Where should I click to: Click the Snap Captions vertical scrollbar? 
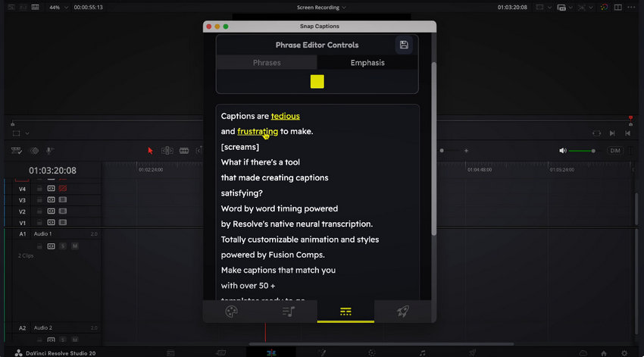pos(433,149)
